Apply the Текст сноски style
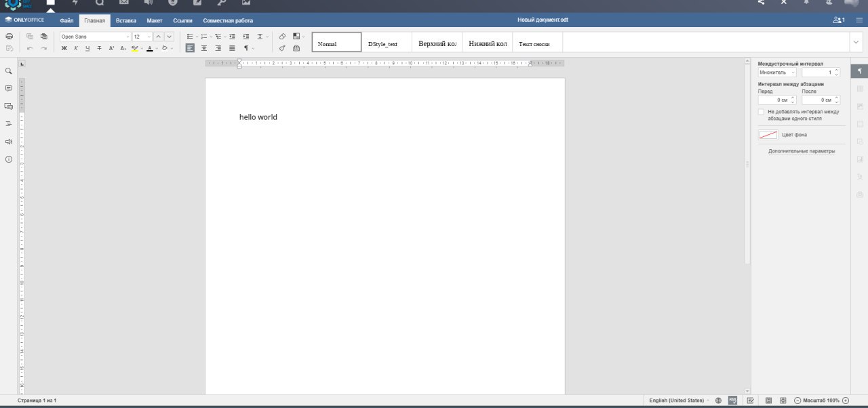The width and height of the screenshot is (868, 408). pos(537,42)
